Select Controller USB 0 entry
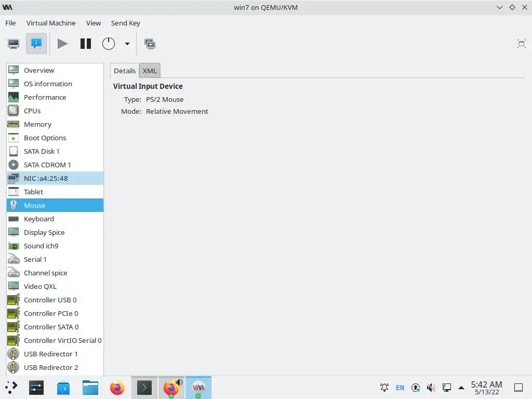The height and width of the screenshot is (399, 532). click(x=55, y=300)
